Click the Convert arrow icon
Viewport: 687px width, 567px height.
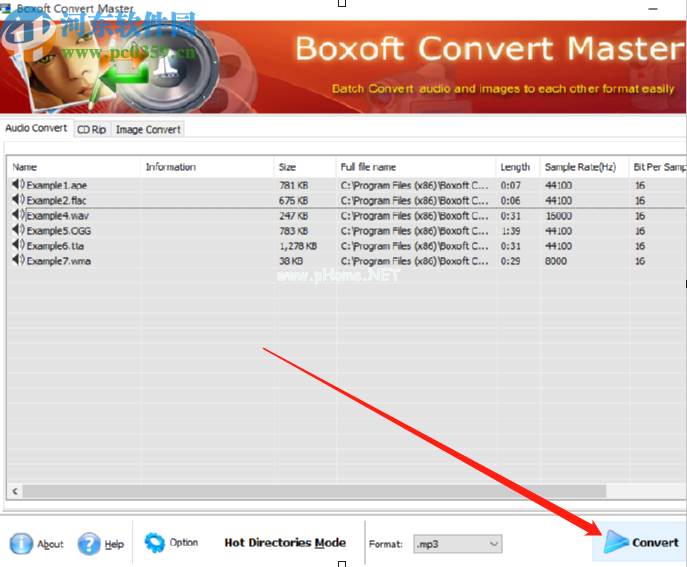click(615, 542)
